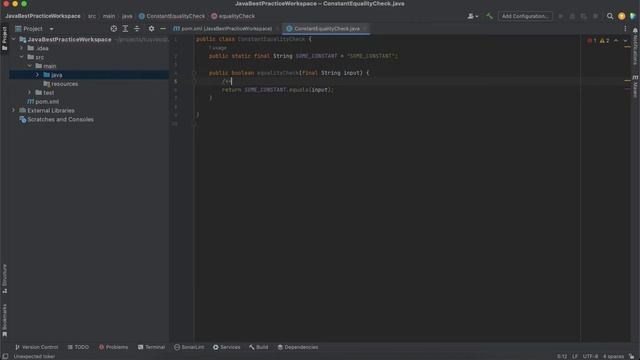Click the disabled Debug bug icon

click(x=572, y=16)
